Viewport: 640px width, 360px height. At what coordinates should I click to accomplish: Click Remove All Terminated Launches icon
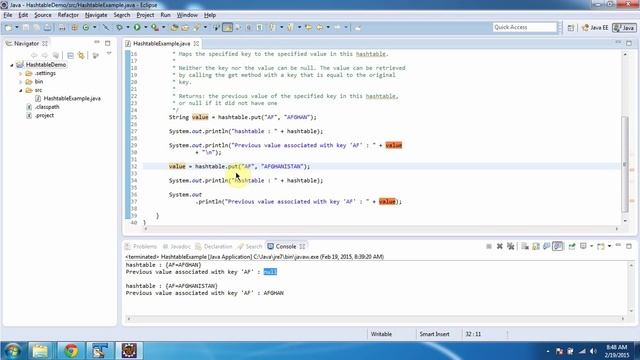[510, 247]
